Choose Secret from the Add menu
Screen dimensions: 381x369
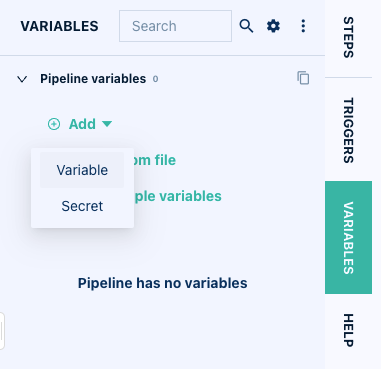pyautogui.click(x=82, y=206)
